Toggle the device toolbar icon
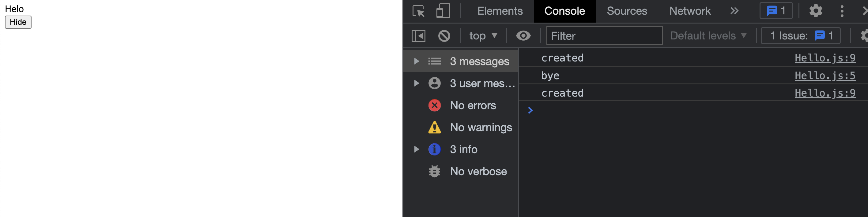868x217 pixels. [x=443, y=11]
